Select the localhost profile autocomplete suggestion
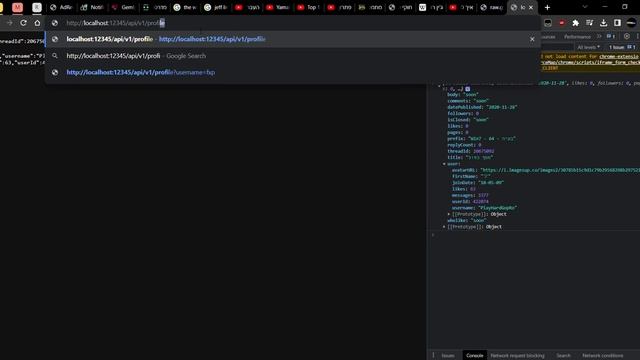Image resolution: width=640 pixels, height=360 pixels. [x=293, y=39]
